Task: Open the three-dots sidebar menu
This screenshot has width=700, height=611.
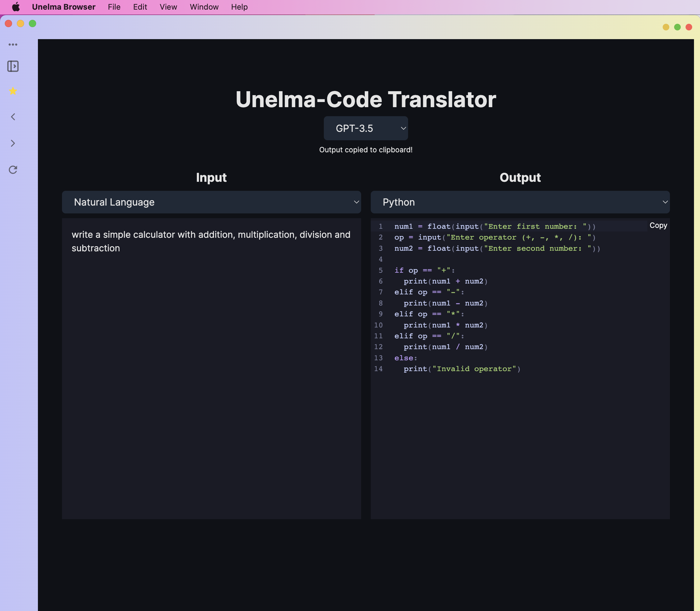Action: point(13,45)
